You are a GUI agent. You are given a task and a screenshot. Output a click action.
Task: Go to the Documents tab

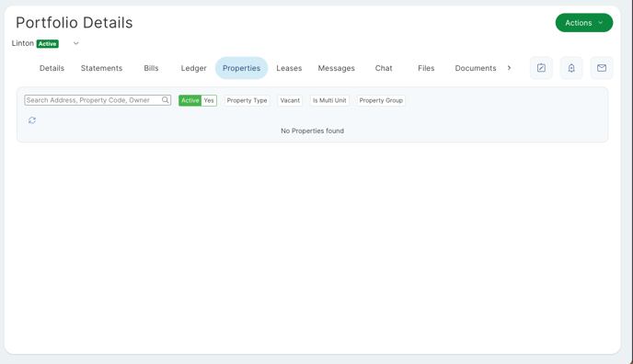click(476, 68)
